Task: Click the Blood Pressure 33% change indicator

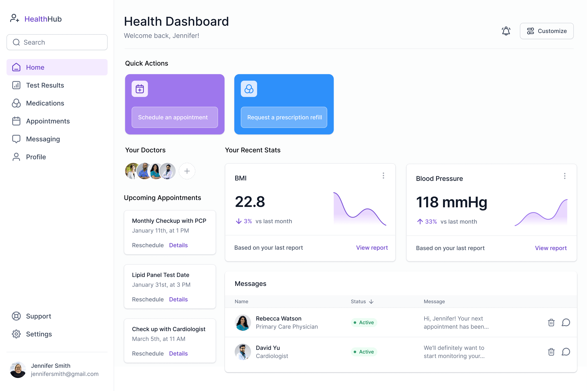Action: coord(427,222)
